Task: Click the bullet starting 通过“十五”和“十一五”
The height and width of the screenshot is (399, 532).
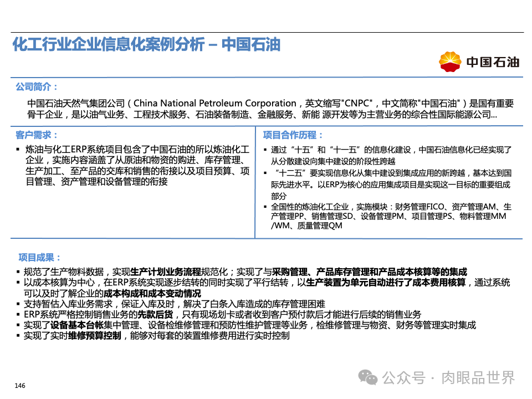Action: click(391, 155)
